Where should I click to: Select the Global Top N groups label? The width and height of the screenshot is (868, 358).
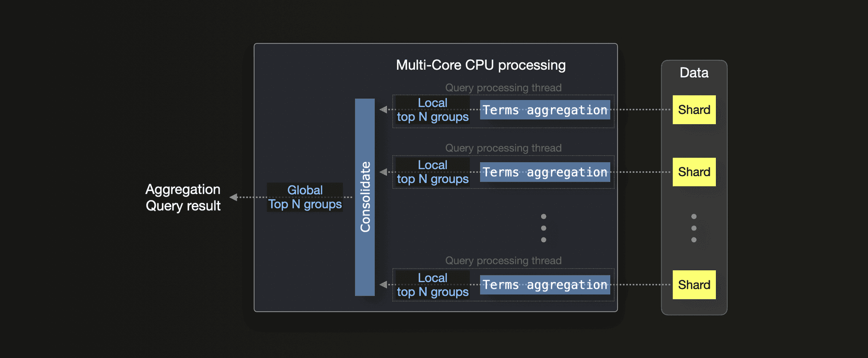(x=305, y=197)
